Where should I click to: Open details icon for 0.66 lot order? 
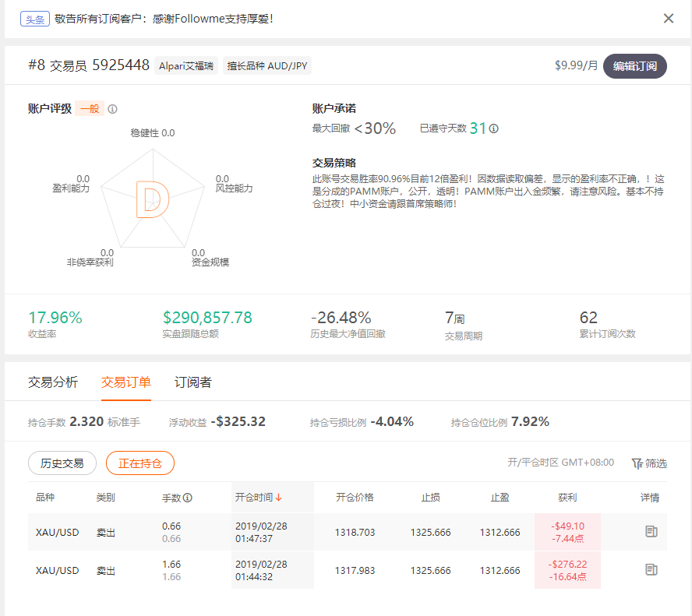(651, 531)
